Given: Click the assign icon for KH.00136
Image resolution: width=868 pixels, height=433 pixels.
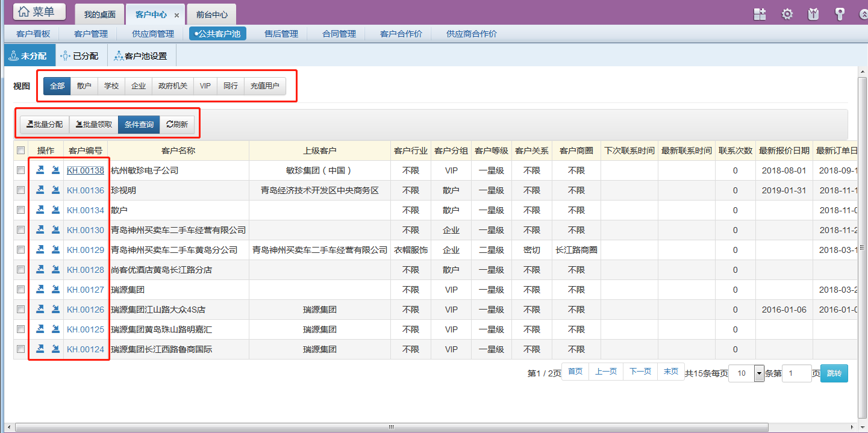Looking at the screenshot, I should click(x=40, y=190).
